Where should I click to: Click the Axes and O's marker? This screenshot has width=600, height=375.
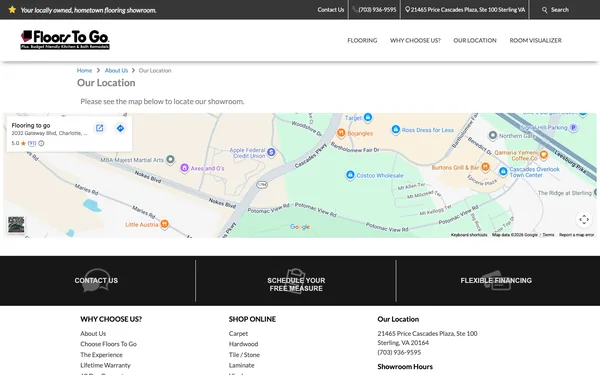point(184,168)
